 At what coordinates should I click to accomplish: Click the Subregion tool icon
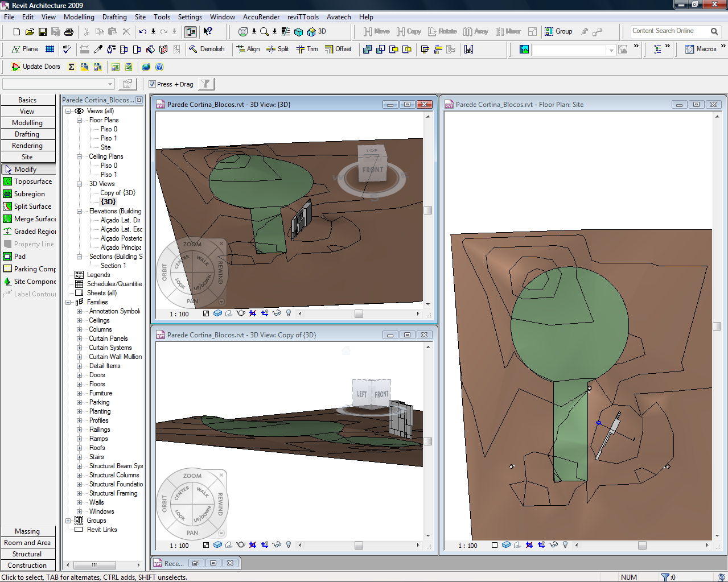pyautogui.click(x=7, y=194)
